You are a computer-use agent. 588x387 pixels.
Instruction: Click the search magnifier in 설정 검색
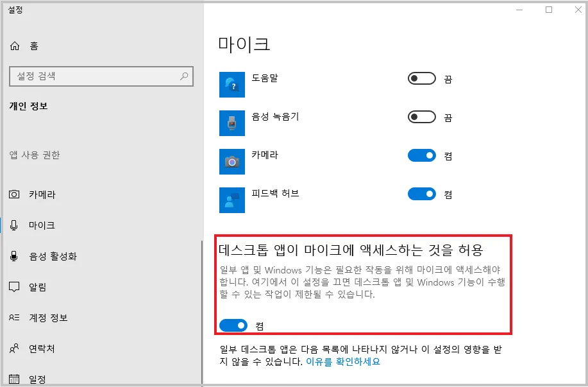point(184,76)
